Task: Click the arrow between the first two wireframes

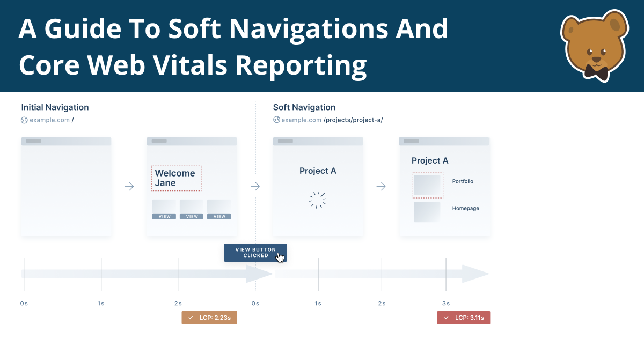Action: [x=129, y=186]
